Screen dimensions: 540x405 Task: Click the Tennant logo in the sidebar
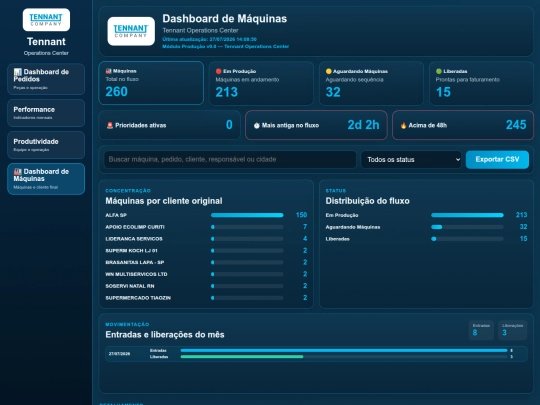46,20
